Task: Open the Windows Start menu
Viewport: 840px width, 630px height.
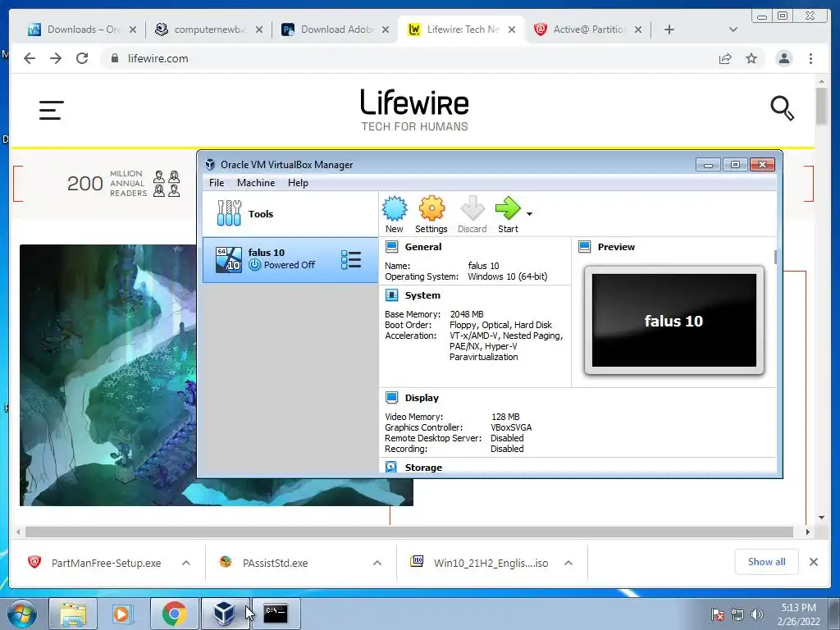Action: click(21, 614)
